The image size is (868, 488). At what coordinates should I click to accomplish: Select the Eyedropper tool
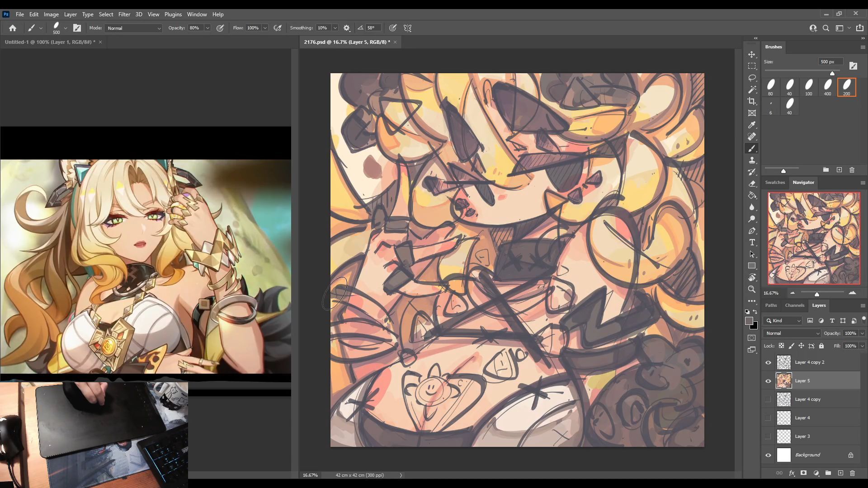point(752,125)
